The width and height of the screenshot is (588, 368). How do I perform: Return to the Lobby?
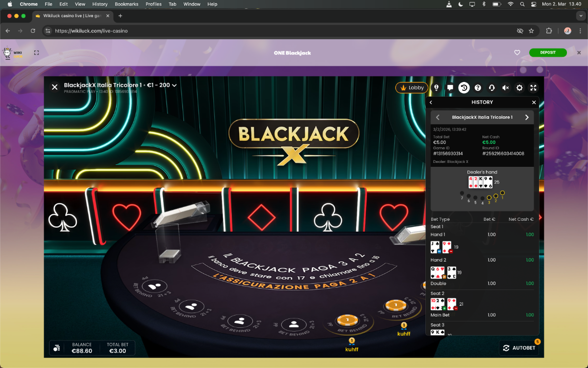click(412, 88)
